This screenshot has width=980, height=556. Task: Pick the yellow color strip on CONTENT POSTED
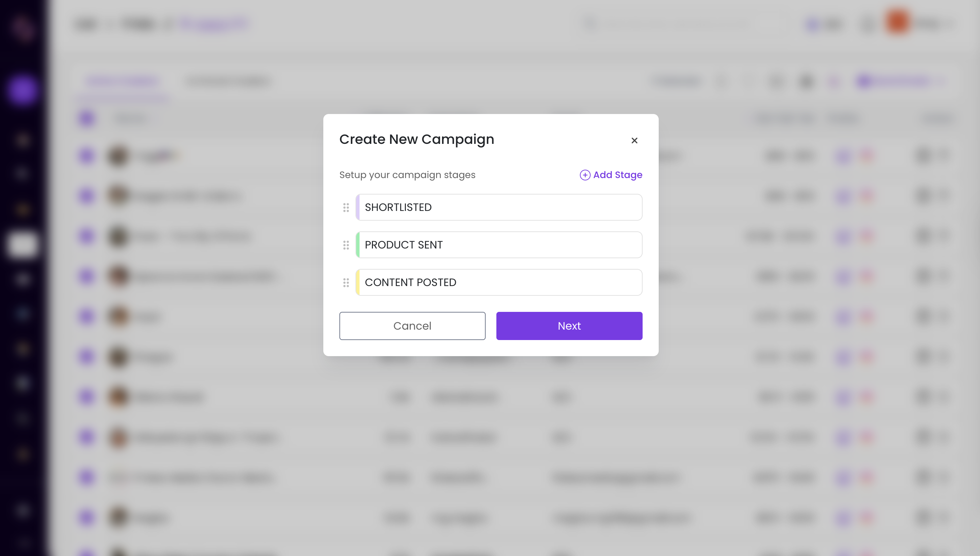[x=358, y=282]
